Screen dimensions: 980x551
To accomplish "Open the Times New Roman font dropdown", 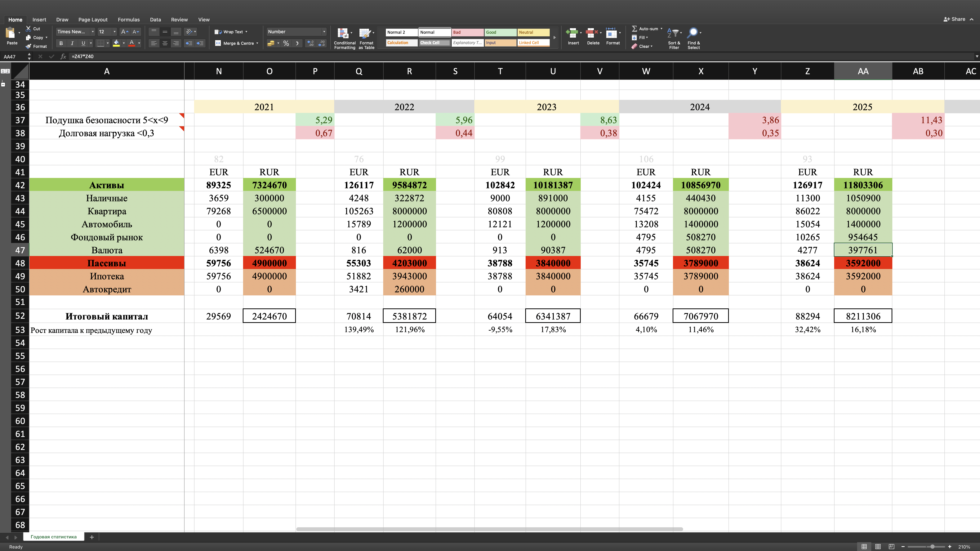I will (x=92, y=32).
